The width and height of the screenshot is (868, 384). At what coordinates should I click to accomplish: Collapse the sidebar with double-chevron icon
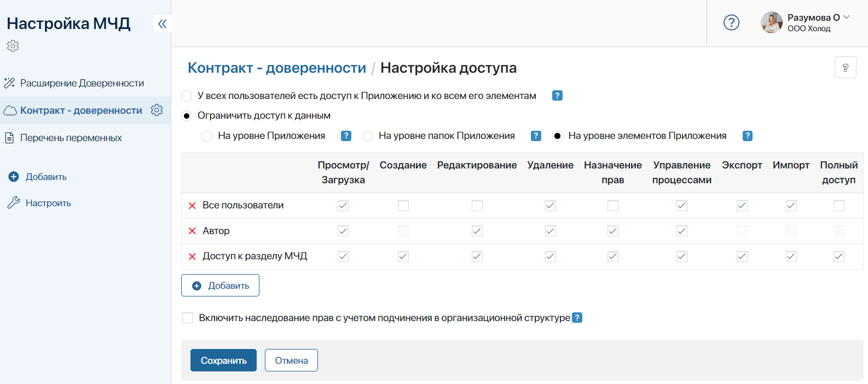162,24
